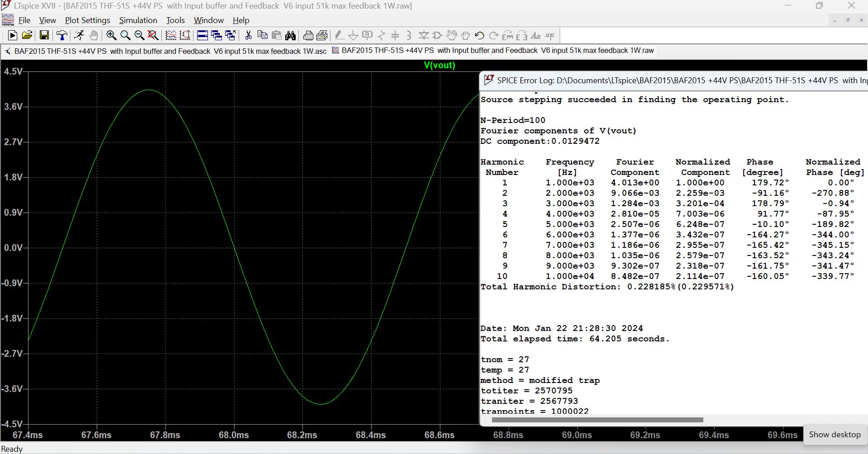Click the scissors cut icon
This screenshot has height=454, width=868.
pyautogui.click(x=248, y=35)
